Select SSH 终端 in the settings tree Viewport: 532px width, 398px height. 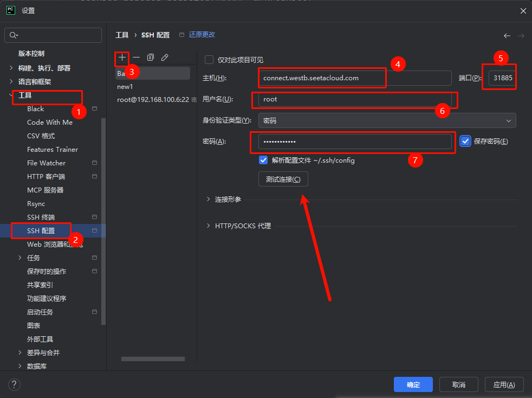coord(41,217)
